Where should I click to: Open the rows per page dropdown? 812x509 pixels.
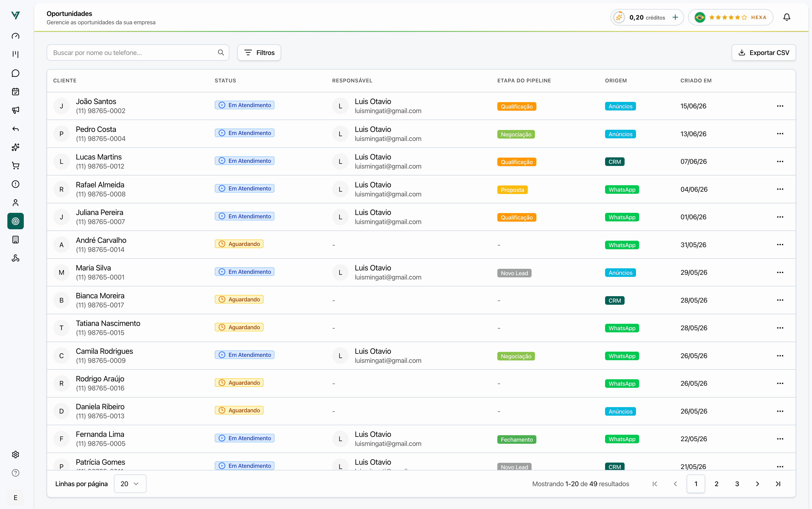click(130, 484)
